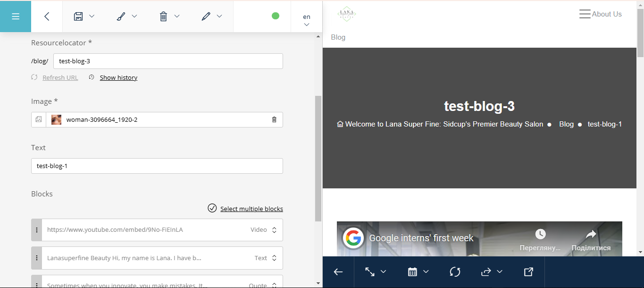Click the Show history link
Viewport: 644px width, 288px height.
tap(118, 78)
